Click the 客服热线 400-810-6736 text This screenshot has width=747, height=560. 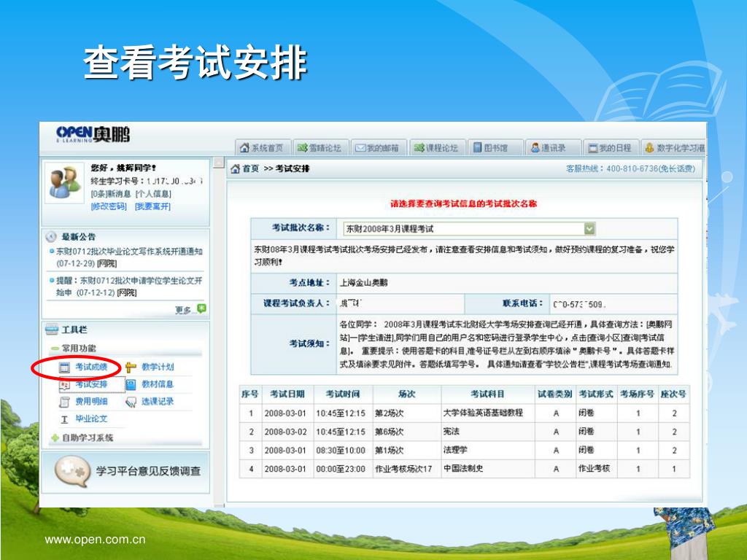coord(630,168)
